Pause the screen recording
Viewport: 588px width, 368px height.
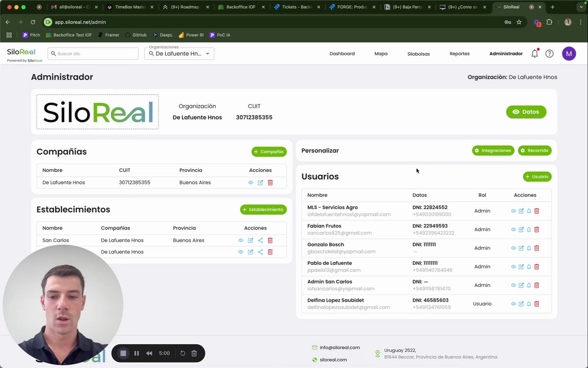pos(136,353)
